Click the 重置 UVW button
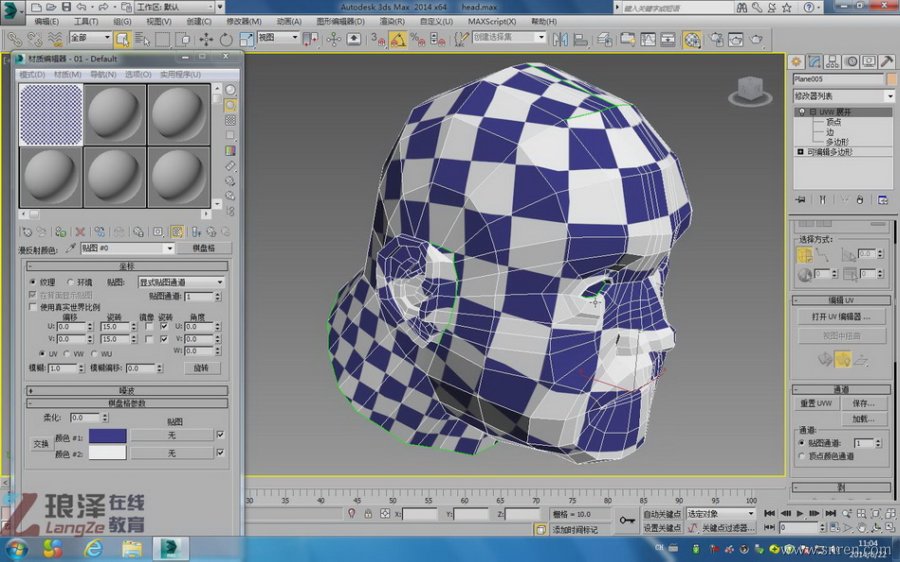900x562 pixels. click(x=816, y=404)
